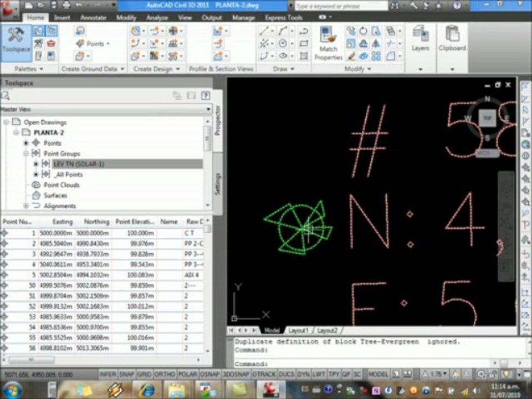Toggle SNAP mode in status bar
This screenshot has height=399, width=532.
126,374
